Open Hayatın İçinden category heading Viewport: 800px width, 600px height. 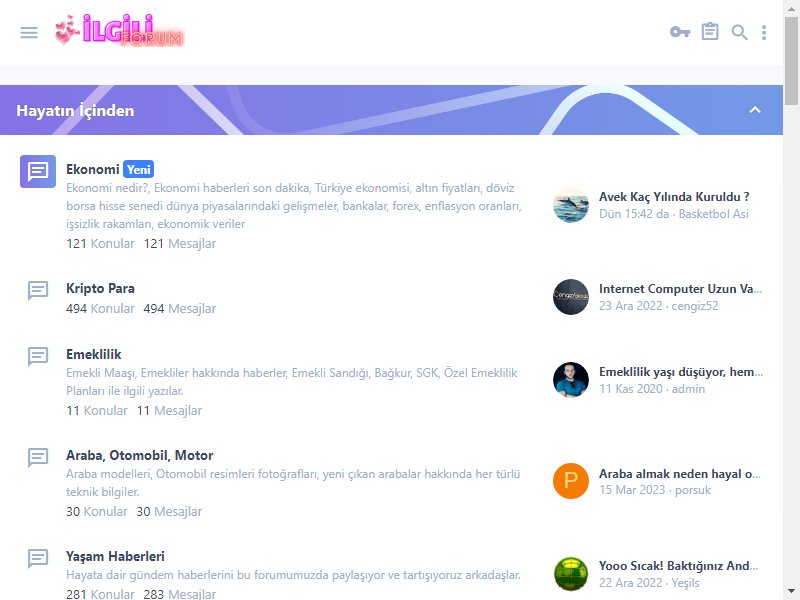coord(75,110)
